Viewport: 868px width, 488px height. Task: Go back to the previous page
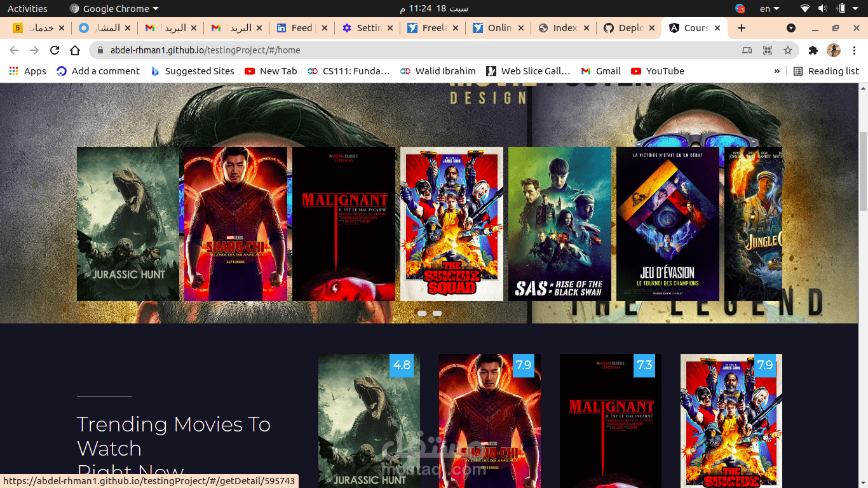point(14,50)
